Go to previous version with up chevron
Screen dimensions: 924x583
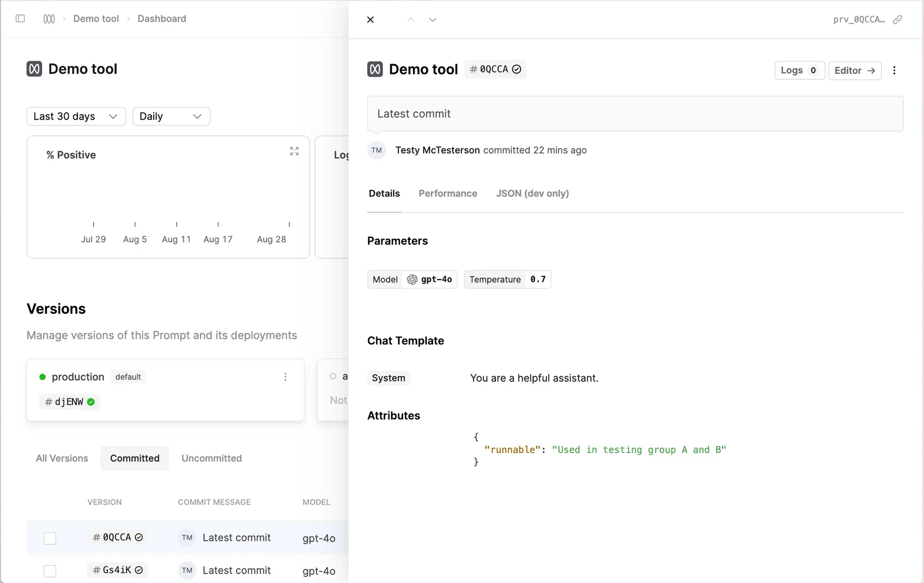[411, 20]
